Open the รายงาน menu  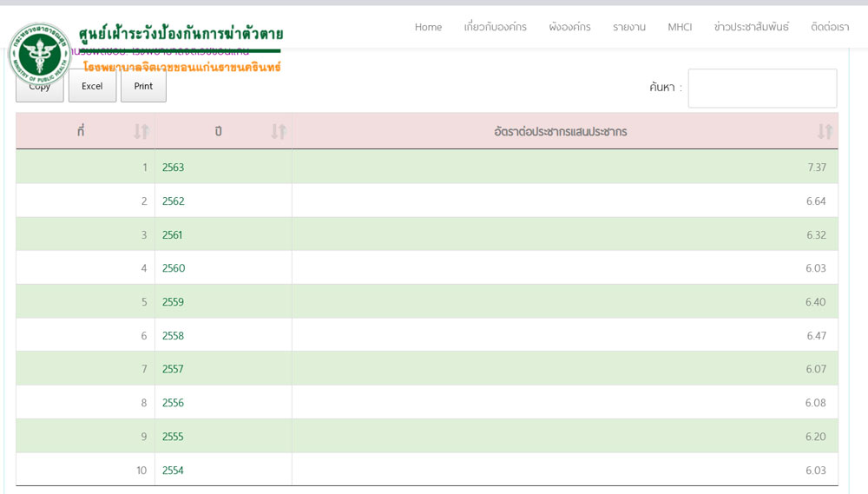point(628,27)
